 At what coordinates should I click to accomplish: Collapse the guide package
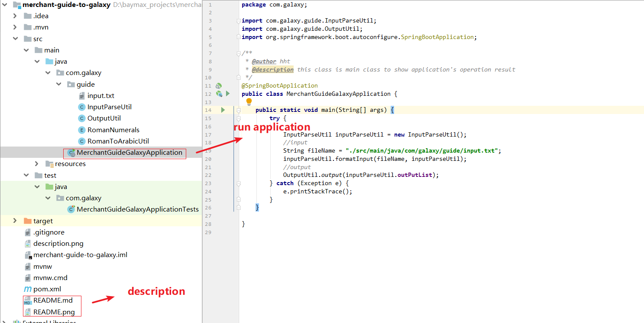[x=59, y=84]
